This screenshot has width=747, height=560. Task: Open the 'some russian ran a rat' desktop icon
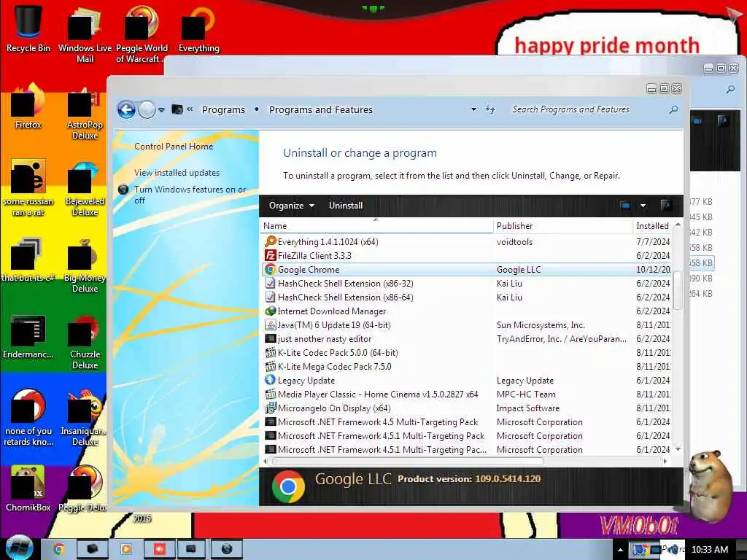click(x=28, y=188)
